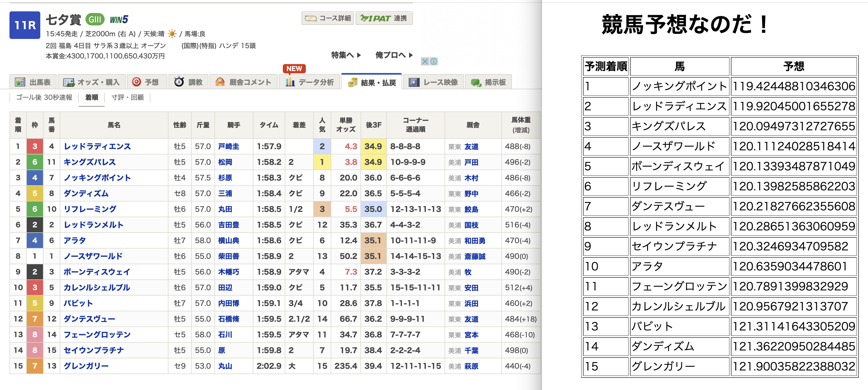This screenshot has height=390, width=868.
Task: Open horse レッドラディエンス in results
Action: (x=97, y=146)
